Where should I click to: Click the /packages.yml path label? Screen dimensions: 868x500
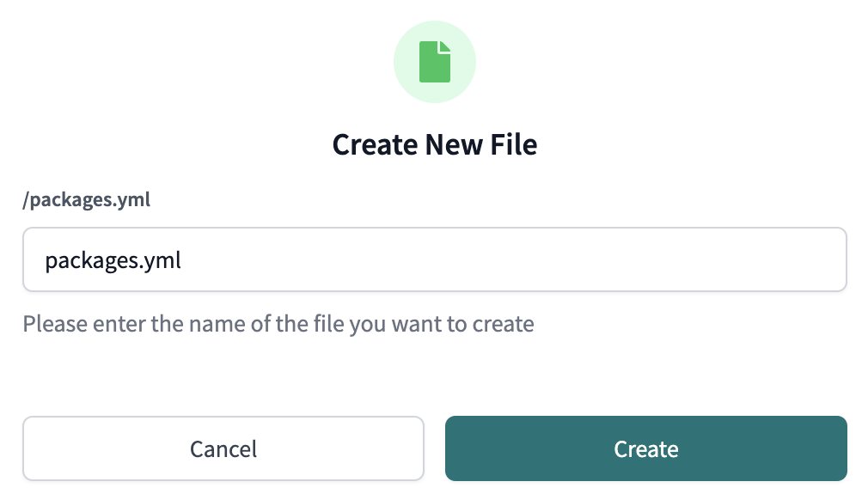pos(87,199)
